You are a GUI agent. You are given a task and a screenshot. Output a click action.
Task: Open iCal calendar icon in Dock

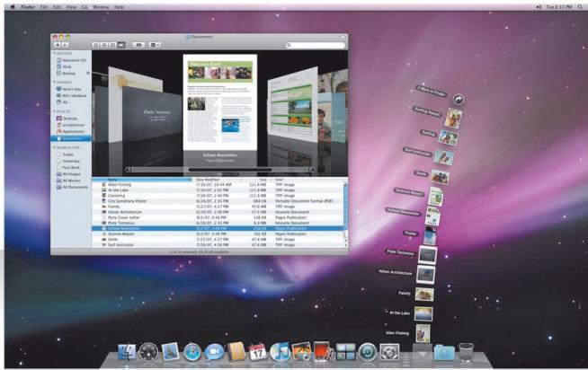tap(258, 352)
